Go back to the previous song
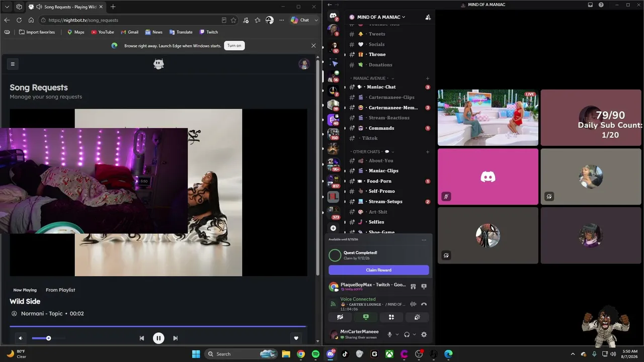The height and width of the screenshot is (362, 644). 142,338
